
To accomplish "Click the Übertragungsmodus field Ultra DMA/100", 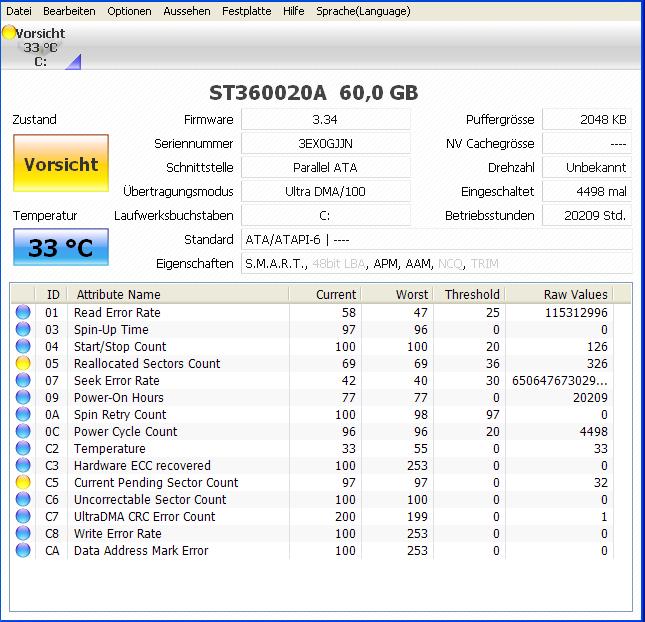I will pos(325,191).
